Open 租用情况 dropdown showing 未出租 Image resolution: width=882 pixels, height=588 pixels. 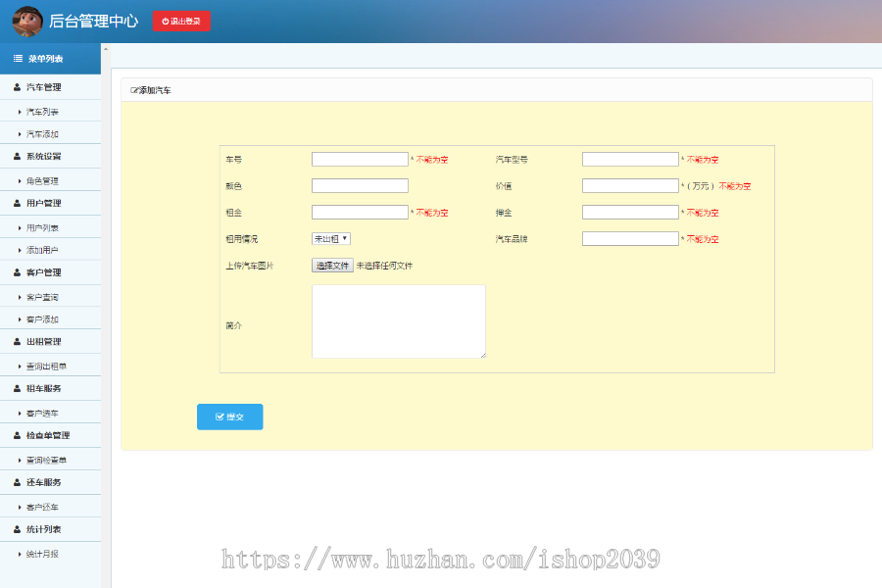[331, 238]
